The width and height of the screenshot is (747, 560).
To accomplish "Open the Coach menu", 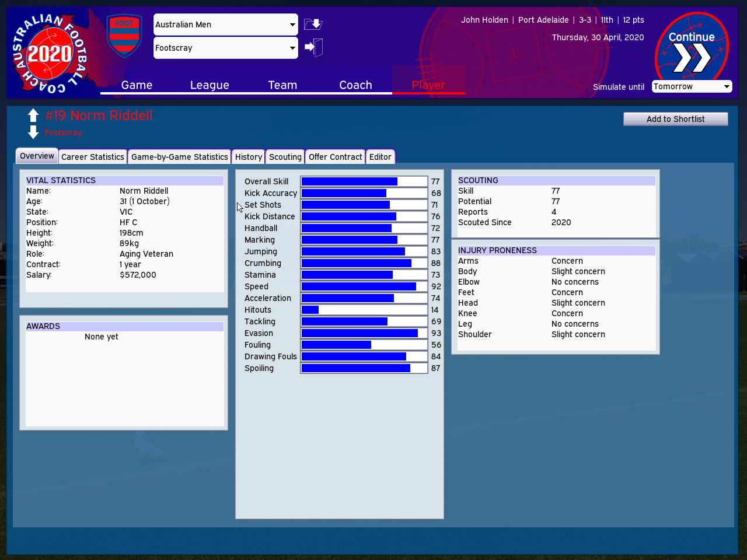I will pos(355,85).
